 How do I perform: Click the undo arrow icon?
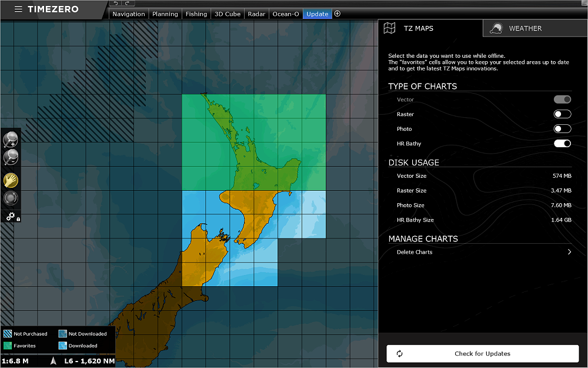tap(116, 4)
